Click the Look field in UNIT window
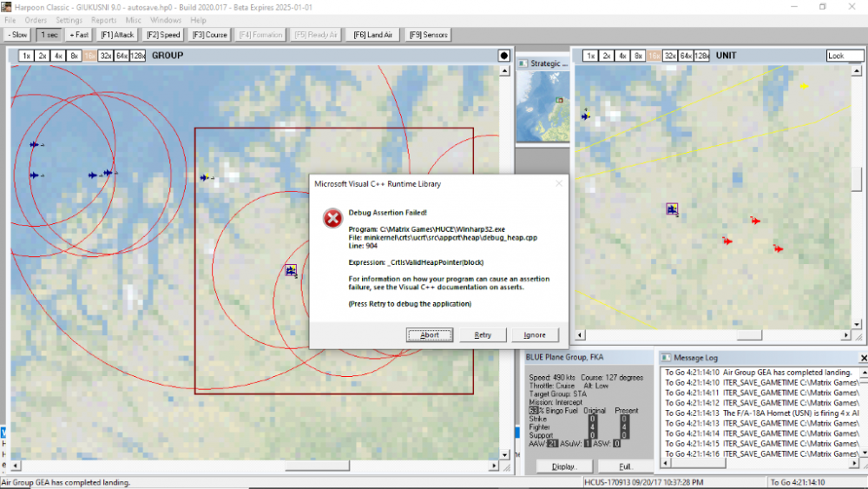This screenshot has width=868, height=489. pos(845,56)
